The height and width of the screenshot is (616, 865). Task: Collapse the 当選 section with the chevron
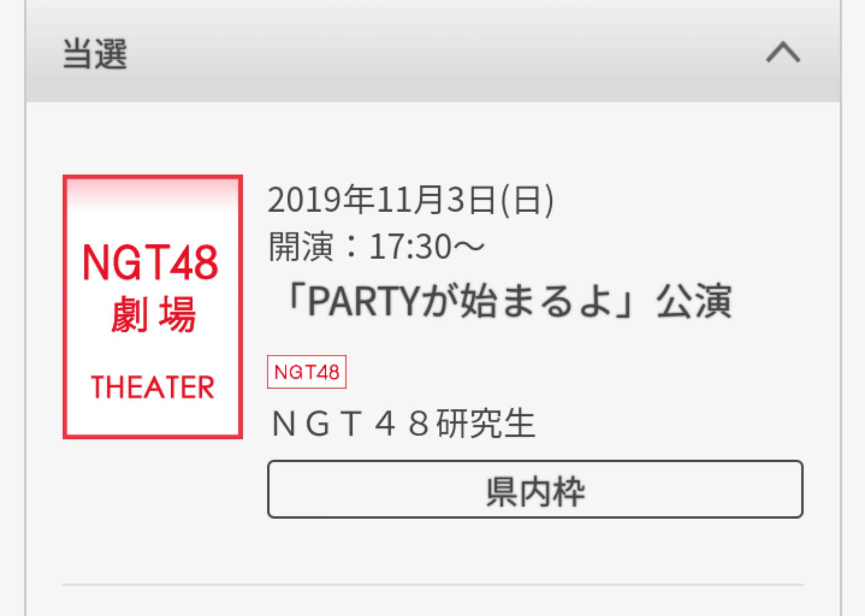tap(783, 53)
